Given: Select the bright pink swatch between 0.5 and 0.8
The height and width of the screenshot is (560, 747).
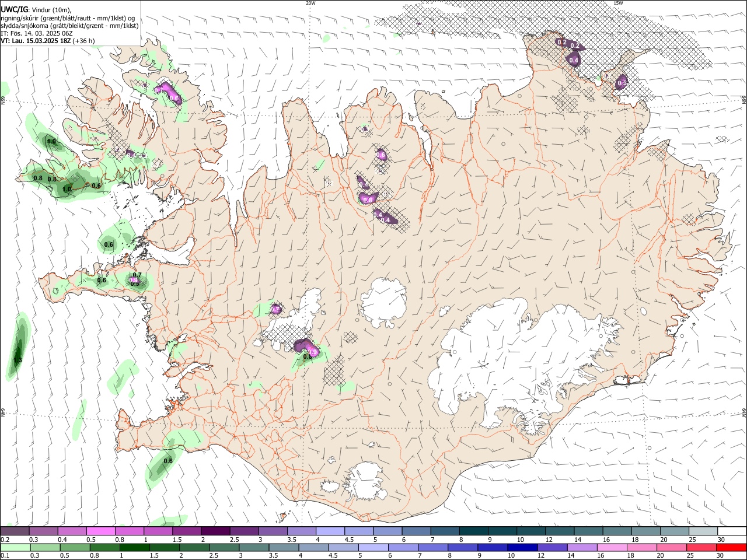Looking at the screenshot, I should (100, 531).
